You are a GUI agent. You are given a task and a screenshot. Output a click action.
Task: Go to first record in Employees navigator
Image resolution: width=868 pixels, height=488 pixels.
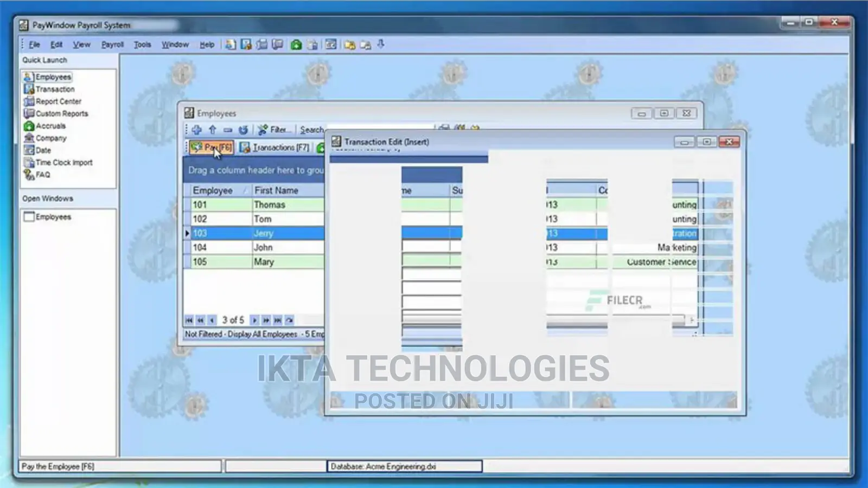coord(189,320)
